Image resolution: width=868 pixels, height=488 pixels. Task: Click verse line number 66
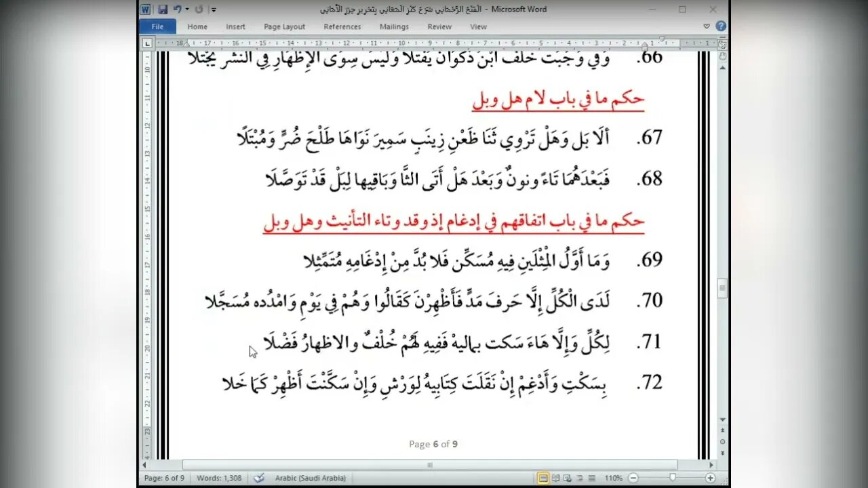pyautogui.click(x=650, y=57)
